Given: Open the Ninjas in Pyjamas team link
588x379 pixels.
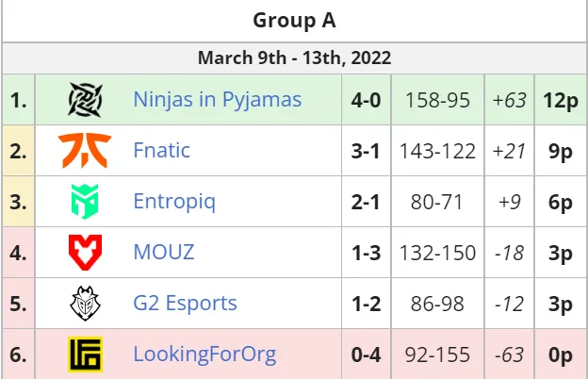Looking at the screenshot, I should [217, 100].
